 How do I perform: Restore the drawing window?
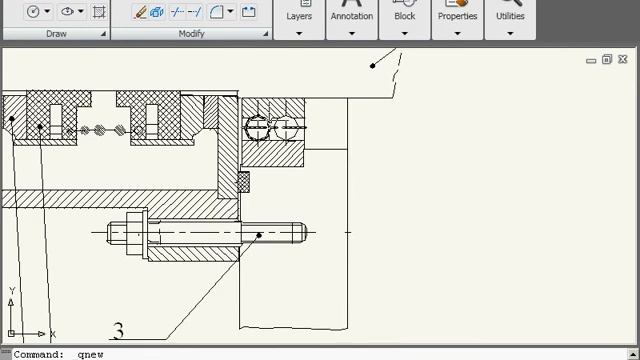point(607,60)
